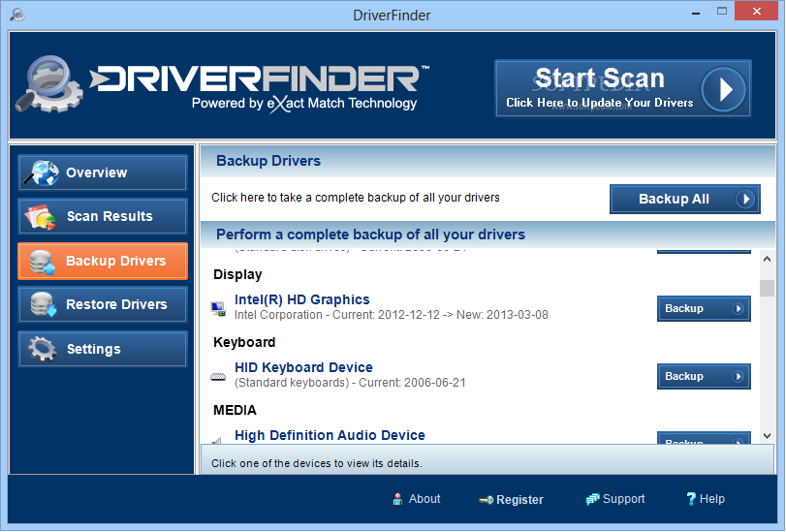Click the DriverFinder magnifier gear logo
Image resolution: width=786 pixels, height=532 pixels.
(x=48, y=84)
